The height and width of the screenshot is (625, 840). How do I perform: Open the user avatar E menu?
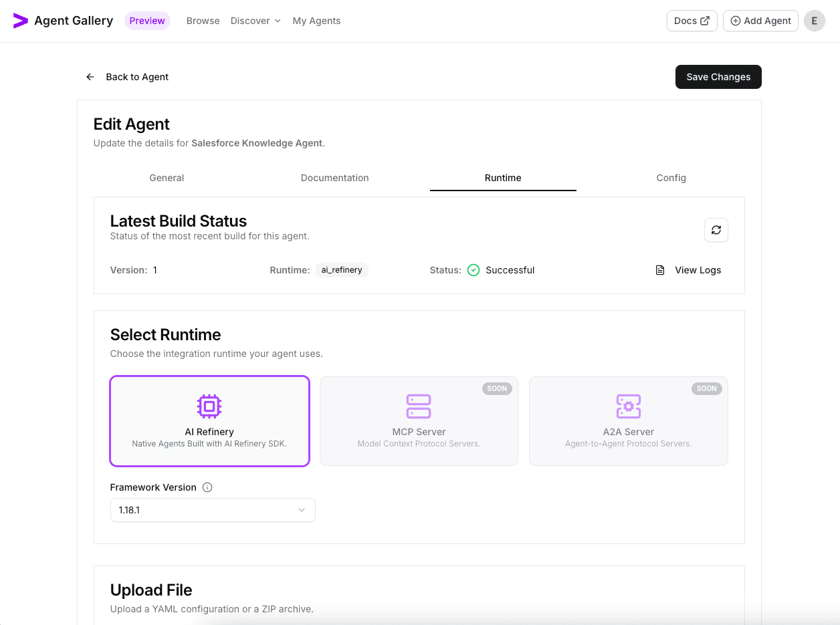pos(814,21)
